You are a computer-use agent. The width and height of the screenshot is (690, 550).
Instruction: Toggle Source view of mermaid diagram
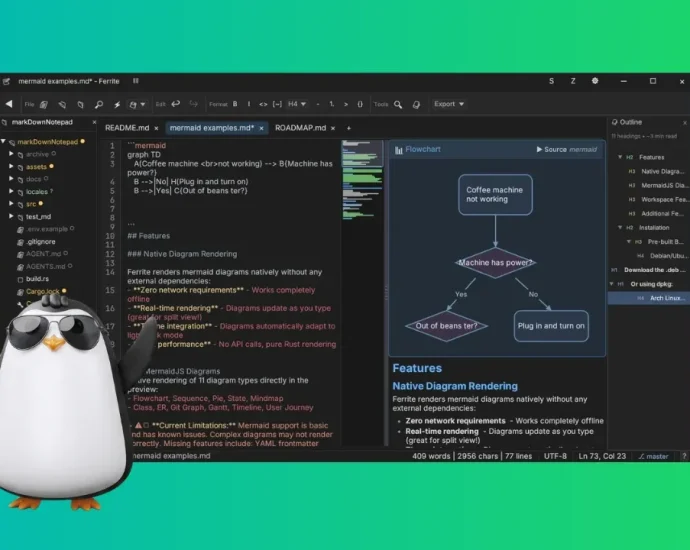click(566, 150)
